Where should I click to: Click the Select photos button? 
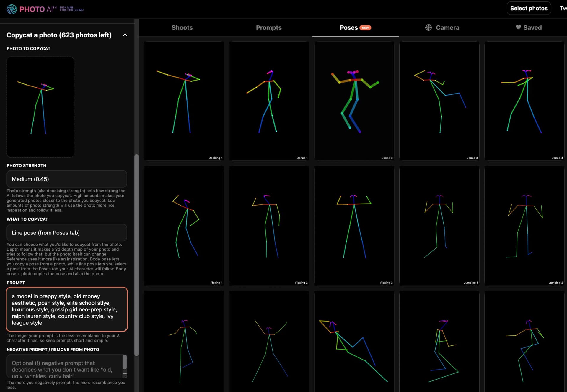(529, 8)
